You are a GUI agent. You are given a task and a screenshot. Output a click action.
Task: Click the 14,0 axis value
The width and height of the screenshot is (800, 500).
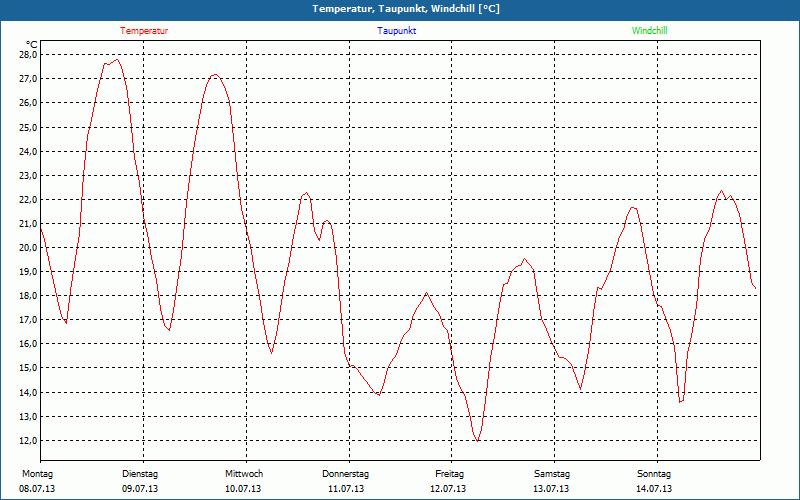[x=28, y=392]
